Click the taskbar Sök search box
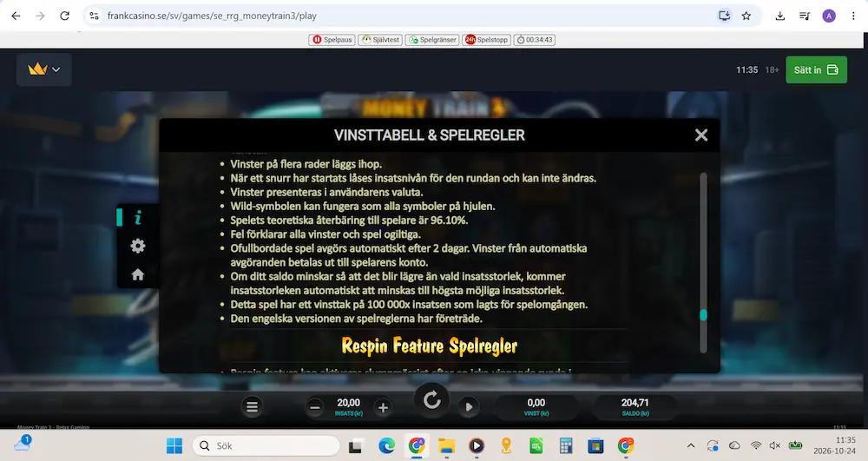This screenshot has height=461, width=868. pyautogui.click(x=266, y=445)
